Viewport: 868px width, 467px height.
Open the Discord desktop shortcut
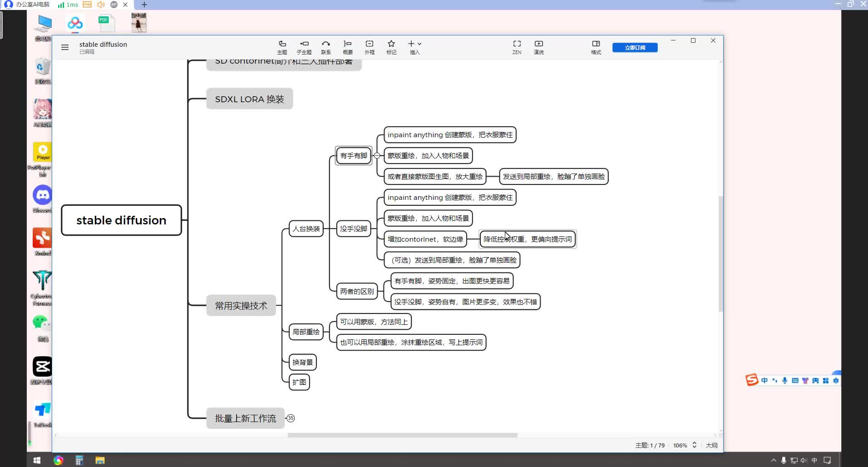pos(43,199)
